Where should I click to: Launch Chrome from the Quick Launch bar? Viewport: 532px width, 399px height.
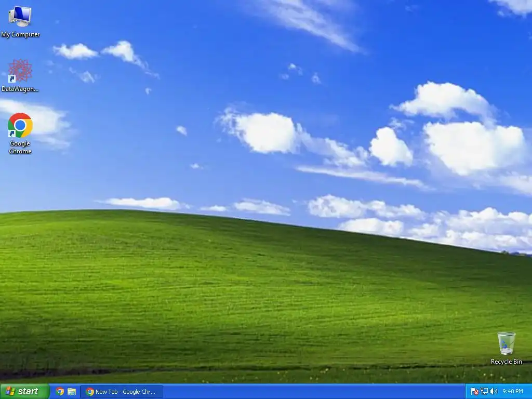click(x=60, y=392)
